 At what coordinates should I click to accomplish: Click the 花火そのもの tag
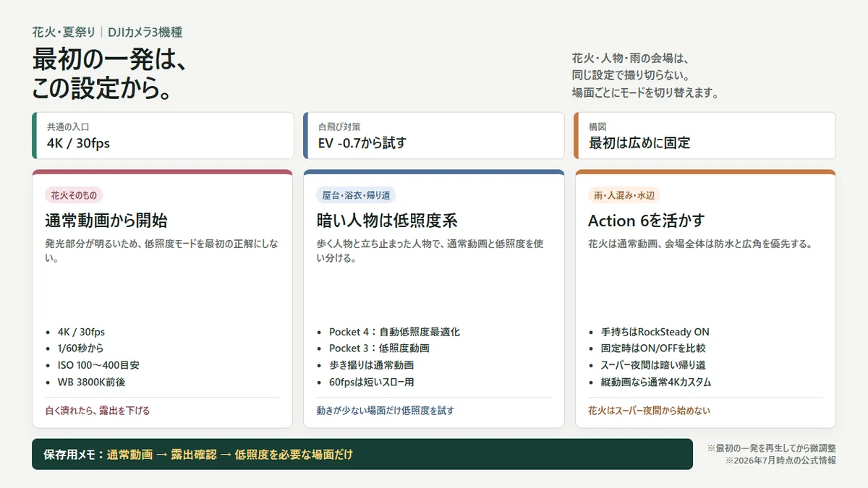(75, 195)
